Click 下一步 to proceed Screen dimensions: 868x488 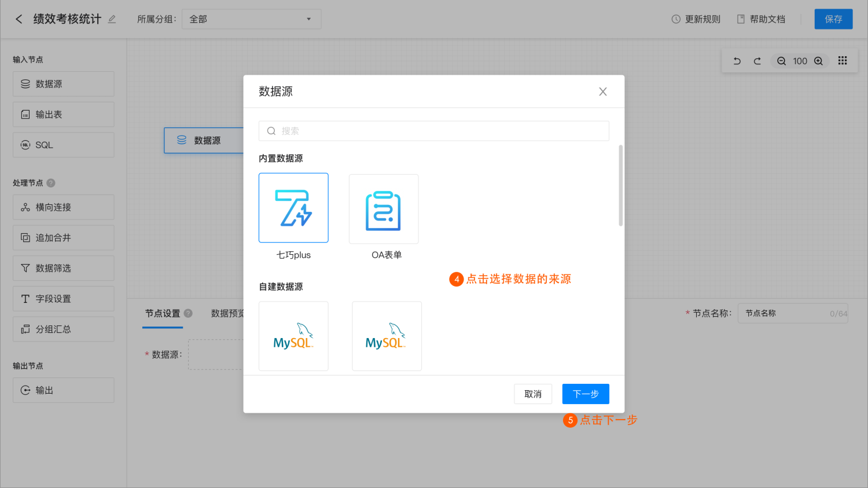pos(586,394)
